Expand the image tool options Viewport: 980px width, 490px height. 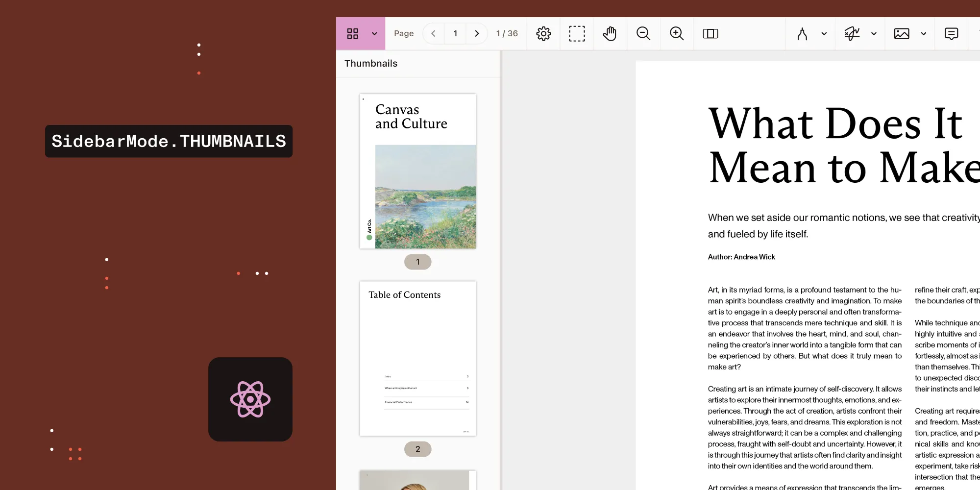[x=924, y=34]
